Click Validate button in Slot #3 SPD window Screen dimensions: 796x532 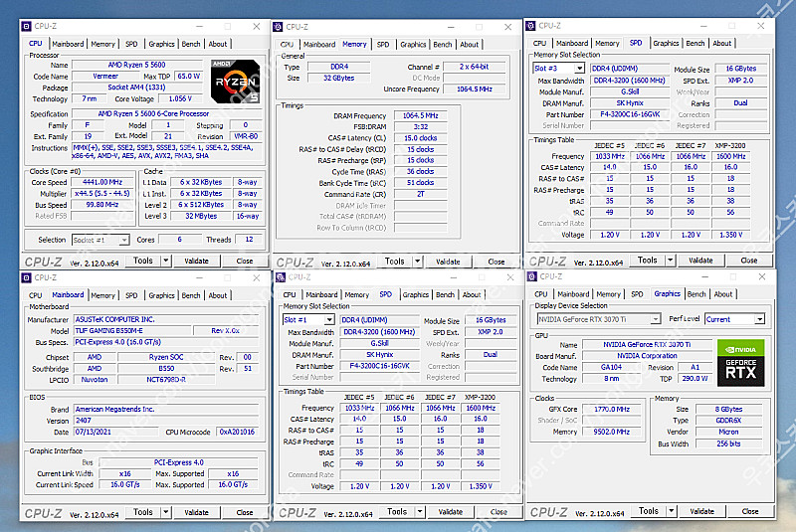[700, 261]
